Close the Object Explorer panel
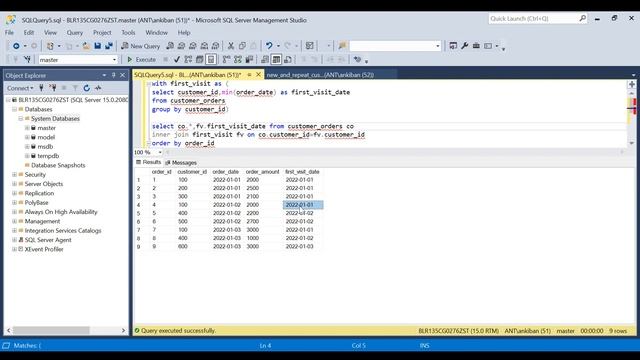This screenshot has width=640, height=360. click(x=122, y=75)
